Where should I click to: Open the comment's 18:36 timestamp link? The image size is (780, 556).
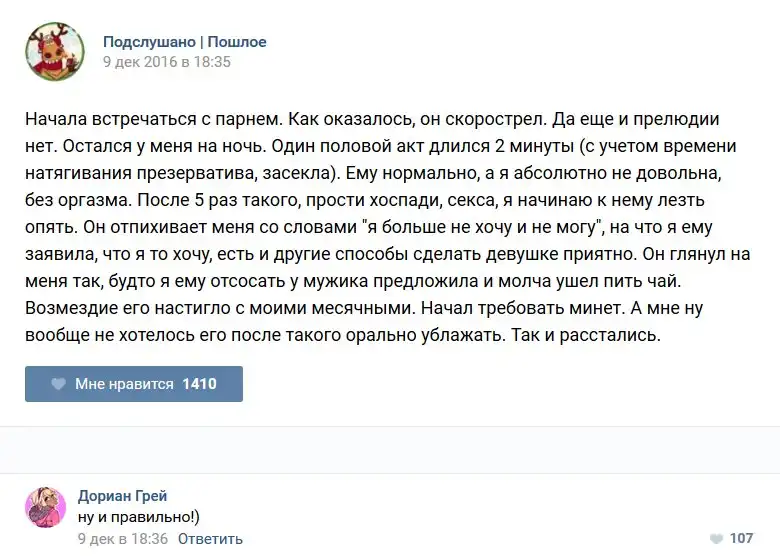[121, 539]
